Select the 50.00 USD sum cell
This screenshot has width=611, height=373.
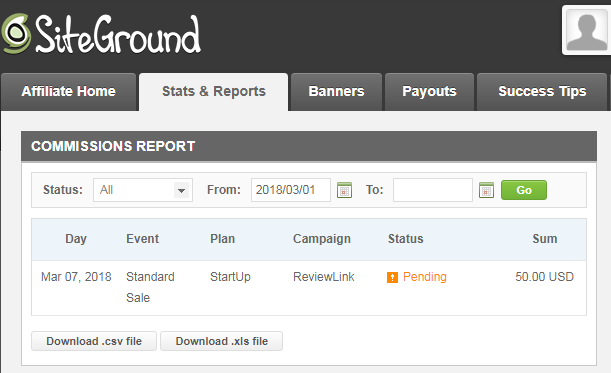pyautogui.click(x=544, y=277)
